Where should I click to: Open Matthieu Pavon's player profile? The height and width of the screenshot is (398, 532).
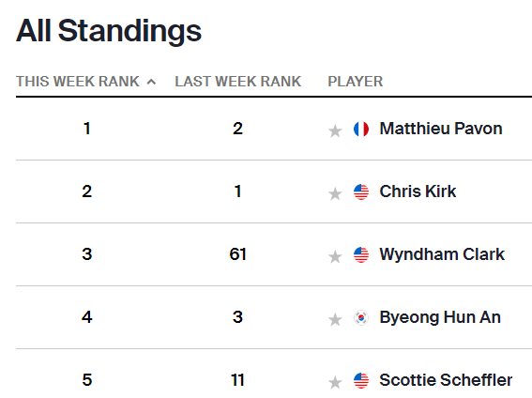pos(441,129)
